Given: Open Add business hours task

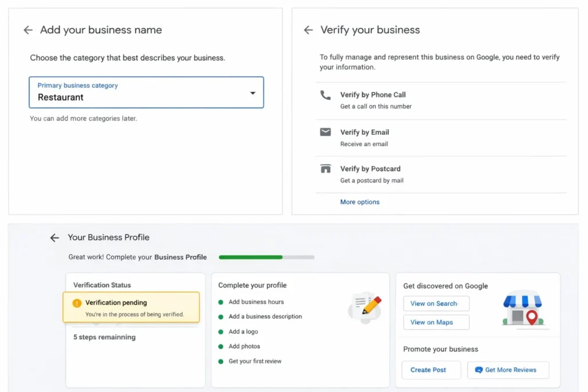Looking at the screenshot, I should click(256, 302).
